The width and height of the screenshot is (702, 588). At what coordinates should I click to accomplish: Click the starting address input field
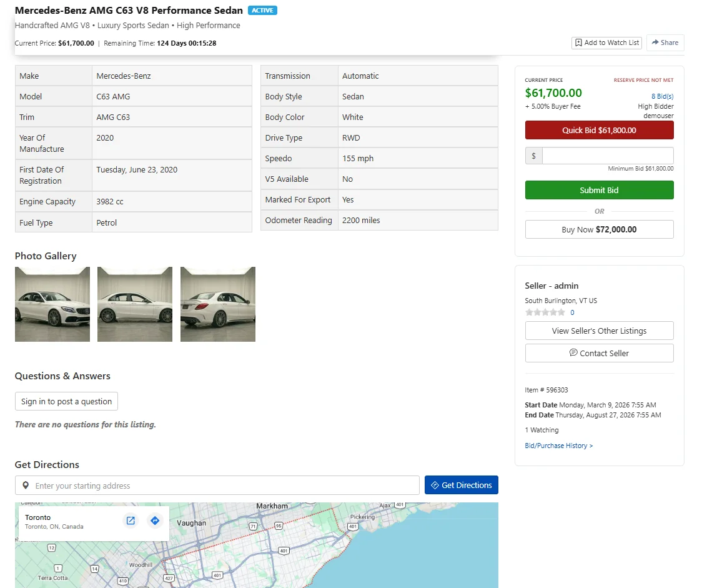coord(217,486)
